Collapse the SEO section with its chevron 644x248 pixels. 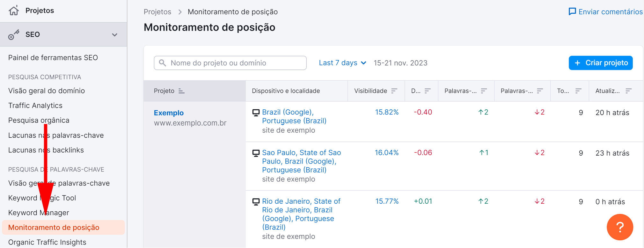pos(114,34)
